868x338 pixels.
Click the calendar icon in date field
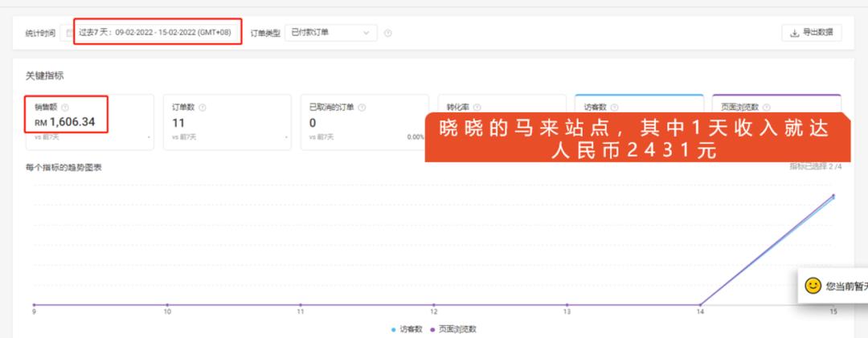(x=69, y=33)
